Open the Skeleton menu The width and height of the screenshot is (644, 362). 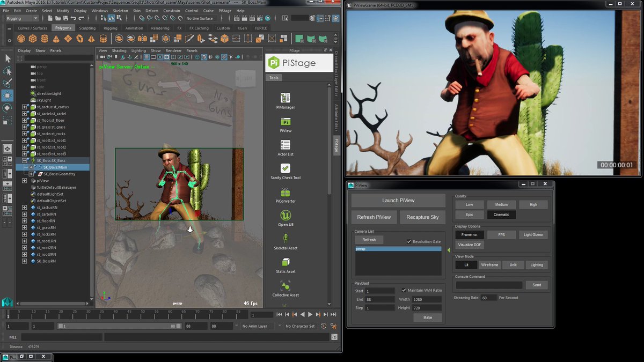121,11
